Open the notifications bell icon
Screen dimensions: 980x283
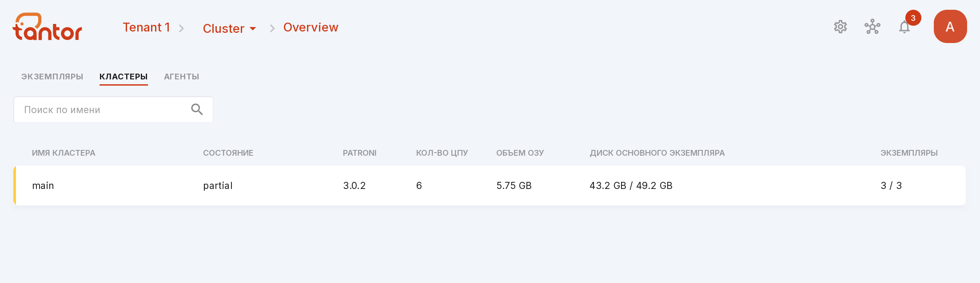point(904,27)
